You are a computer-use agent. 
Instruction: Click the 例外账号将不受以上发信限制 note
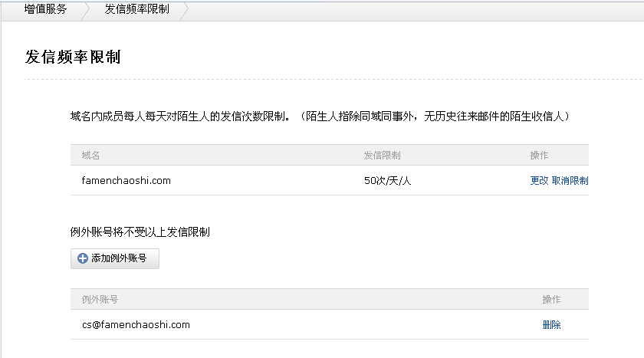[x=140, y=232]
